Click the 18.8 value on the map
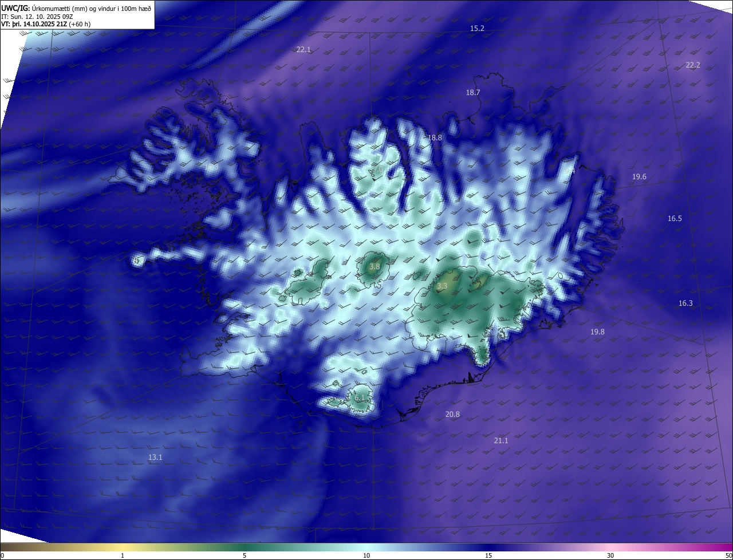The image size is (733, 560). click(x=435, y=138)
